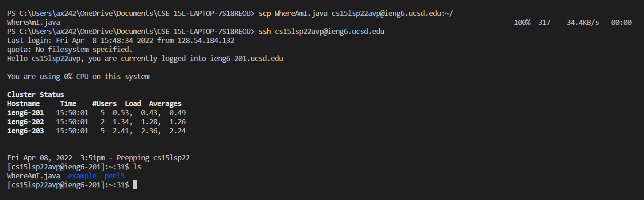Viewport: 644px width, 200px height.
Task: Click the ieng6-203 hostname in the cluster table
Action: [26, 131]
